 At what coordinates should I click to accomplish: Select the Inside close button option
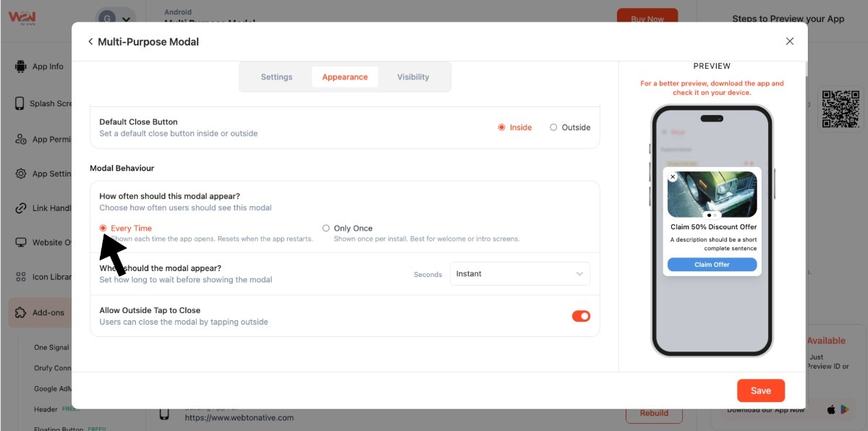pos(501,127)
